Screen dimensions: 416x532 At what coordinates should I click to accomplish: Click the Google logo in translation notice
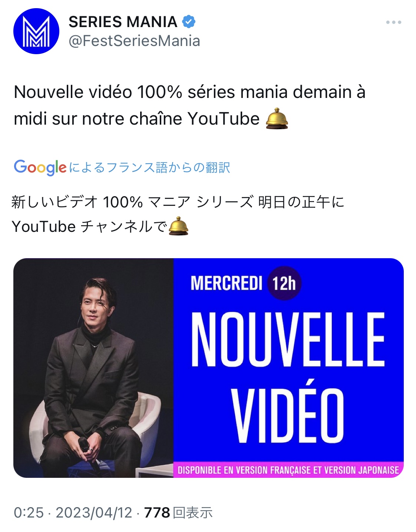click(x=40, y=168)
